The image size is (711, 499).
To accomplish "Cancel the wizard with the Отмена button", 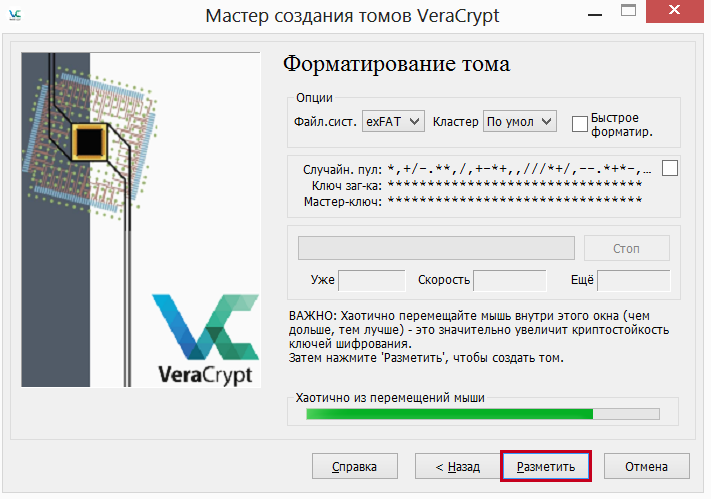I will coord(647,466).
